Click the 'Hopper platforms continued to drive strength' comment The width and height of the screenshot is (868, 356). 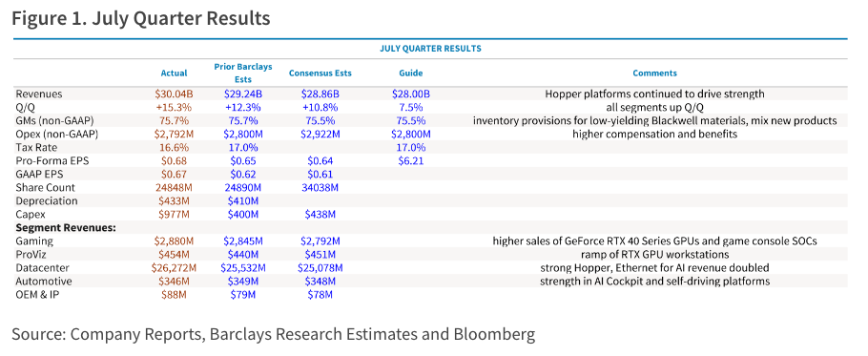click(x=654, y=94)
